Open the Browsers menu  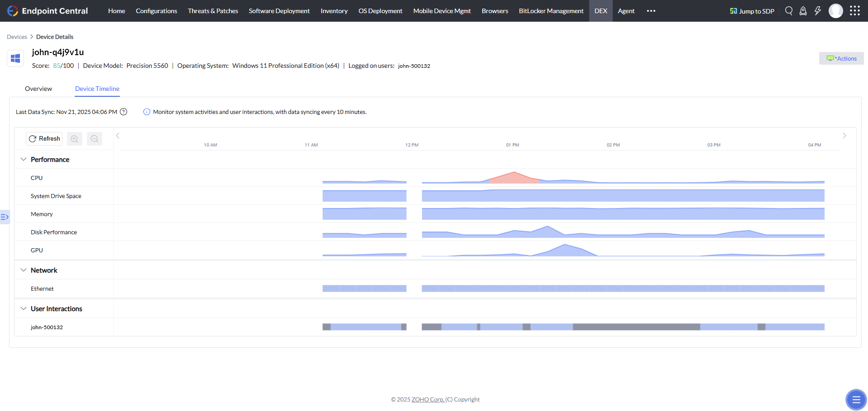pyautogui.click(x=495, y=11)
